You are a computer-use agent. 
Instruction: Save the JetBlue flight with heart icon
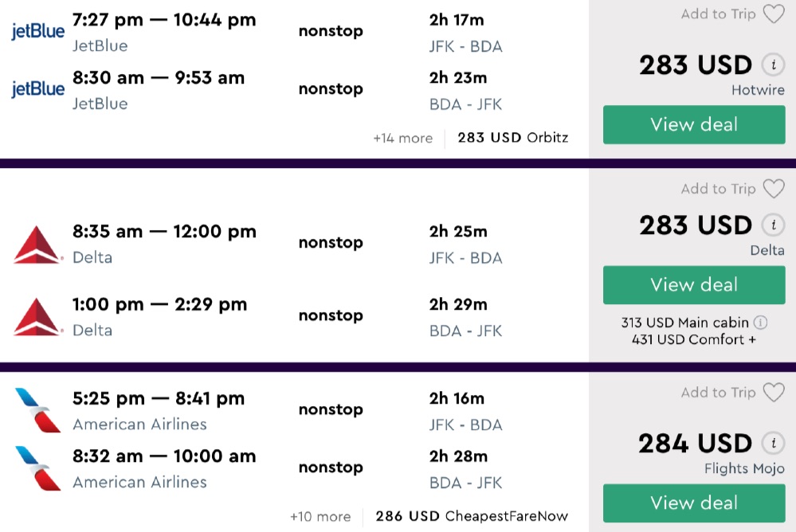click(x=773, y=14)
